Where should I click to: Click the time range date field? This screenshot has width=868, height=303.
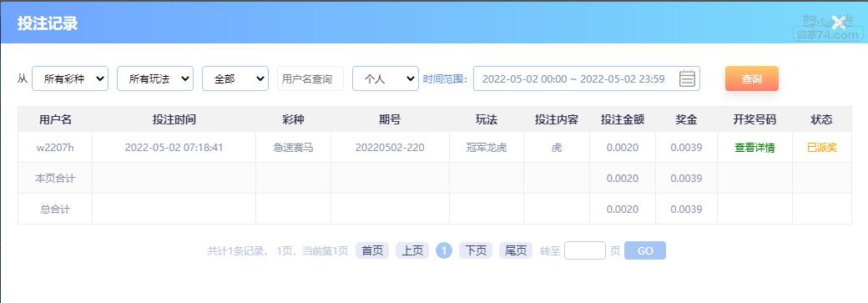pyautogui.click(x=586, y=78)
